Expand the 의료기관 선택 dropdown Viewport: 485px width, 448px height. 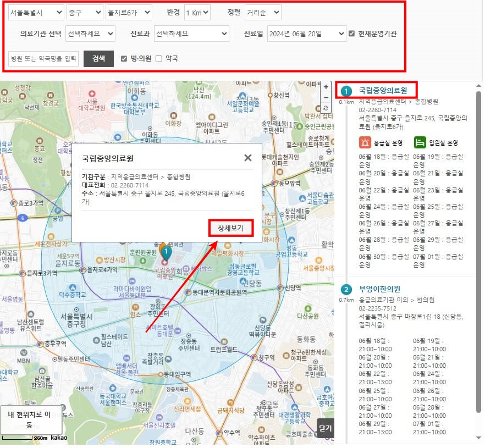click(x=90, y=34)
